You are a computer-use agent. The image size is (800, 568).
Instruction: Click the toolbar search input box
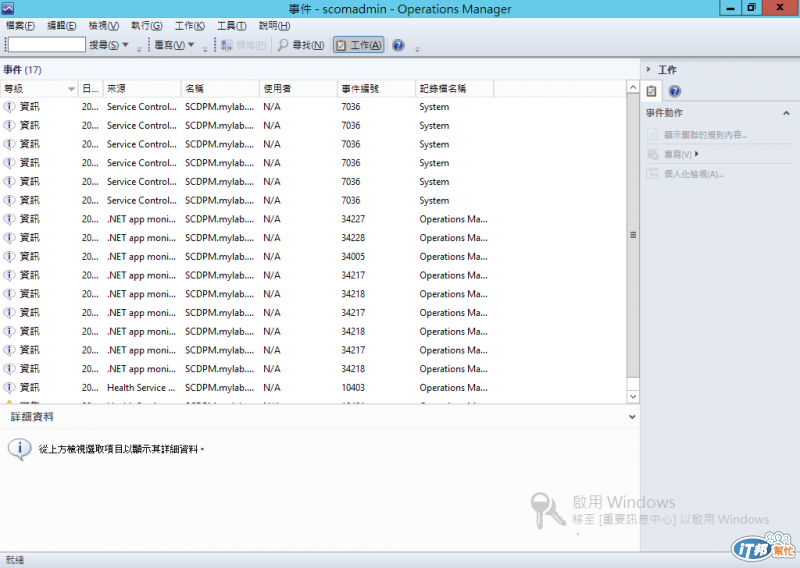46,45
